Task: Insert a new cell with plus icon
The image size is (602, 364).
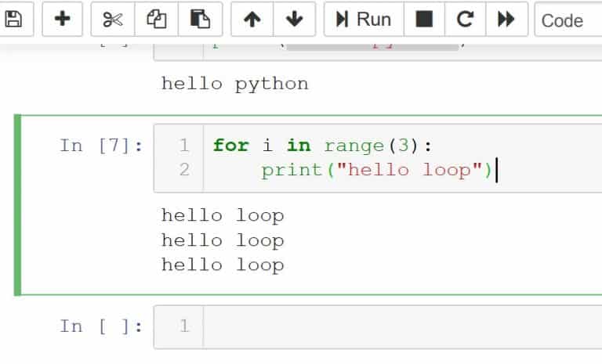Action: pyautogui.click(x=62, y=20)
